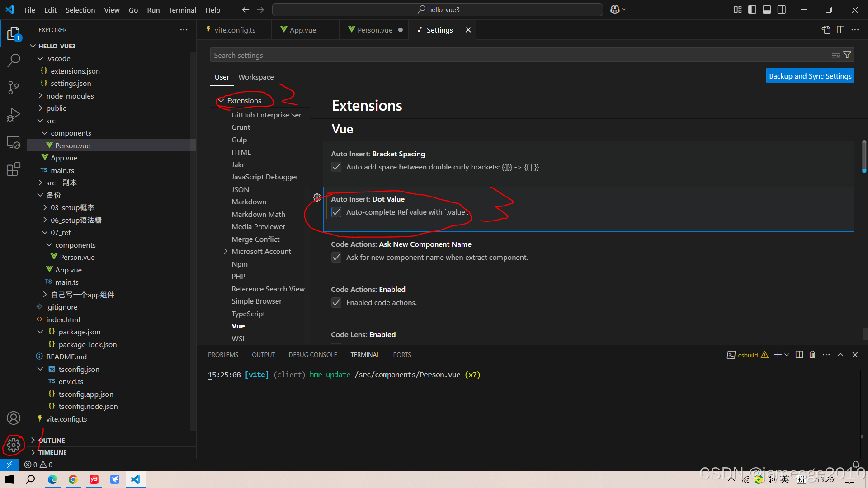
Task: Open the Manage gear menu
Action: tap(14, 445)
